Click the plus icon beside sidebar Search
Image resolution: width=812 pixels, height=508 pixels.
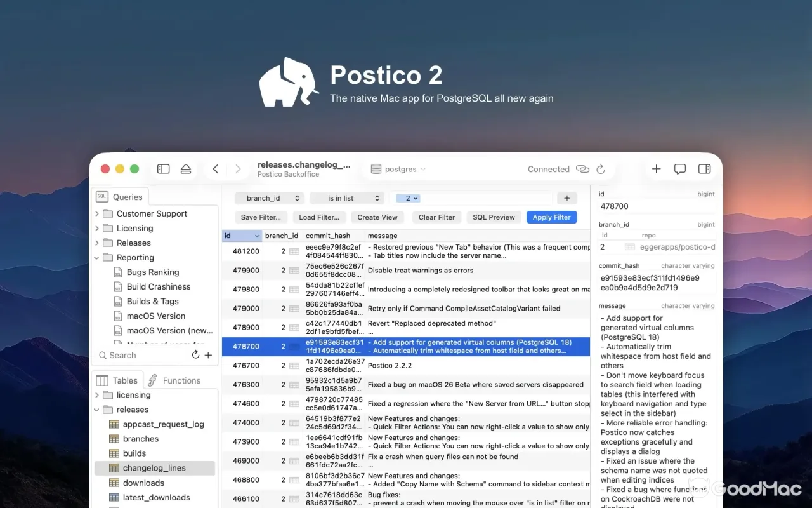coord(208,355)
